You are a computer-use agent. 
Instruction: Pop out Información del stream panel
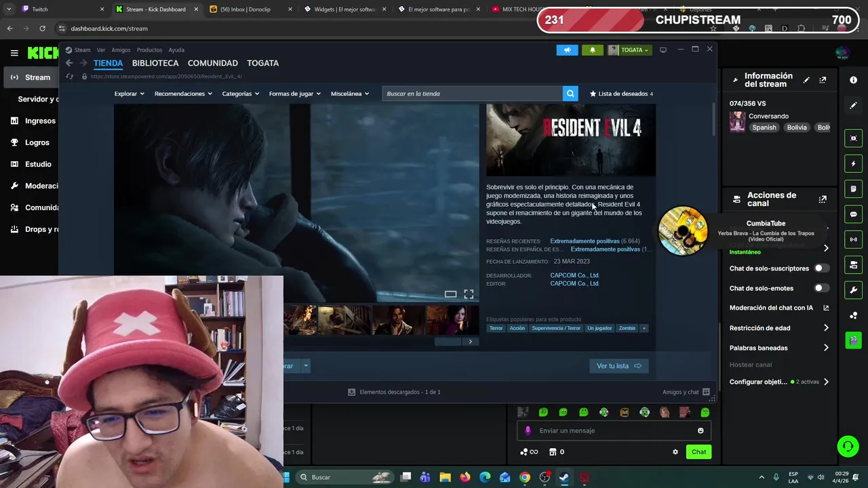pos(823,80)
